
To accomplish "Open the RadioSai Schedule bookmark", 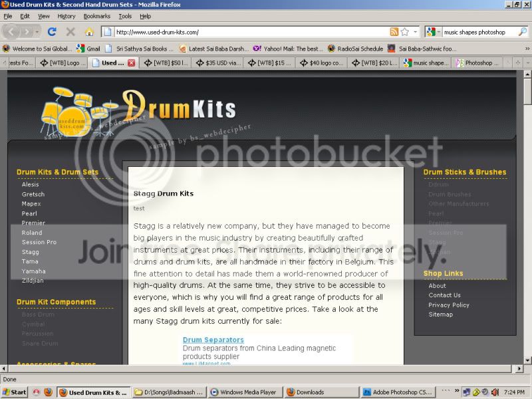I will tap(356, 49).
